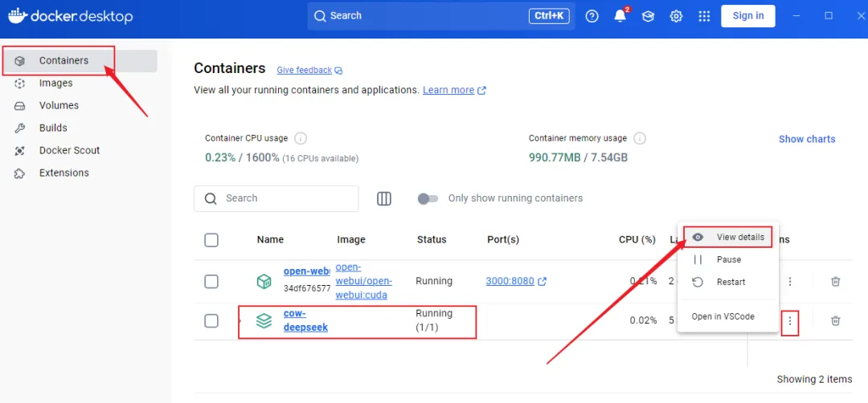This screenshot has width=868, height=403.
Task: Sort by the Status column header
Action: pos(432,239)
